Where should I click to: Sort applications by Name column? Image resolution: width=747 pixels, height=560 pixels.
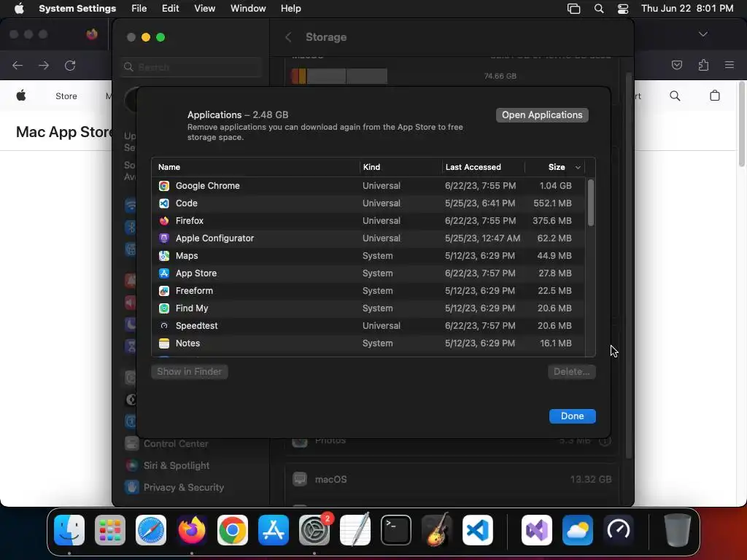(x=169, y=167)
